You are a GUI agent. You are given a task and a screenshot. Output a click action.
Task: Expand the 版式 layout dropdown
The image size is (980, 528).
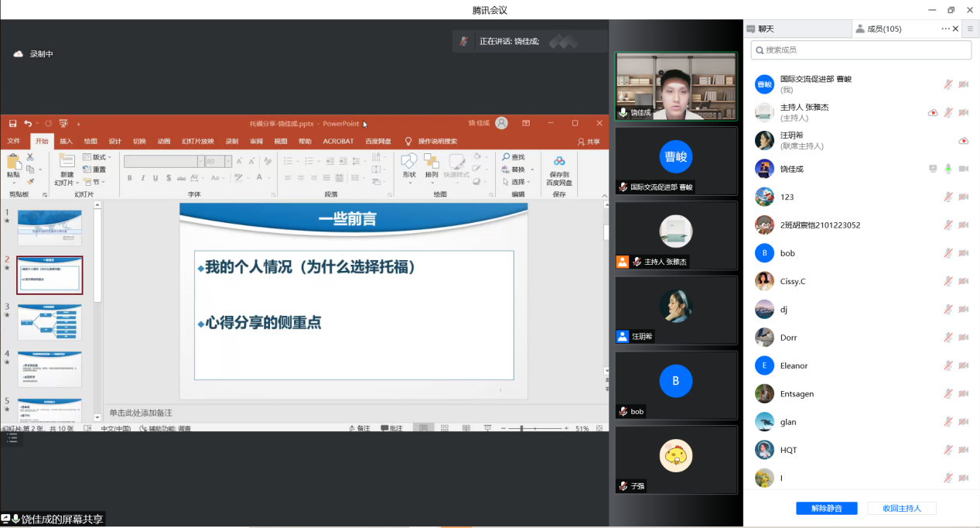[x=101, y=157]
